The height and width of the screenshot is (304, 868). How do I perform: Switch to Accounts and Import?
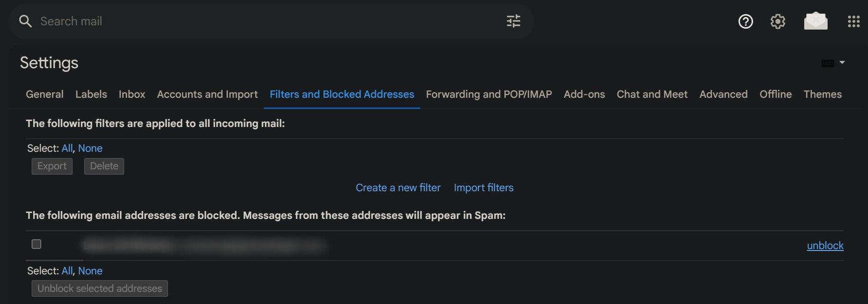point(207,94)
